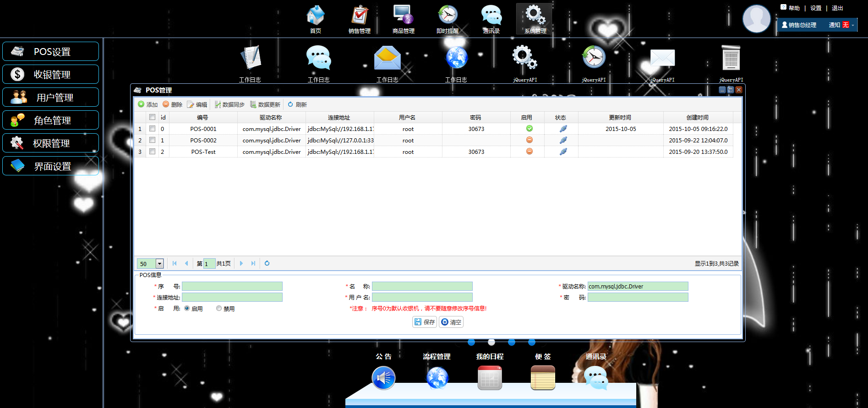This screenshot has height=408, width=868.
Task: Expand the page size 50 dropdown
Action: coord(159,264)
